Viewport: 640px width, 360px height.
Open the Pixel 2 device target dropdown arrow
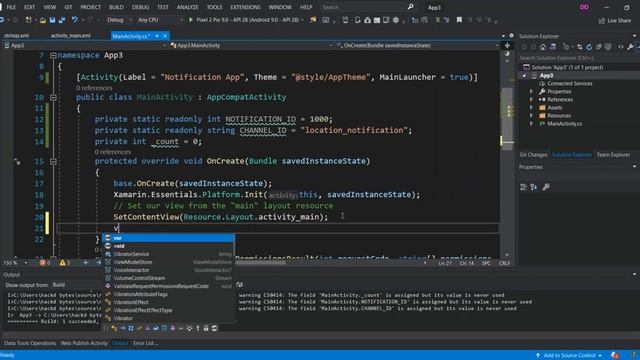coord(302,20)
